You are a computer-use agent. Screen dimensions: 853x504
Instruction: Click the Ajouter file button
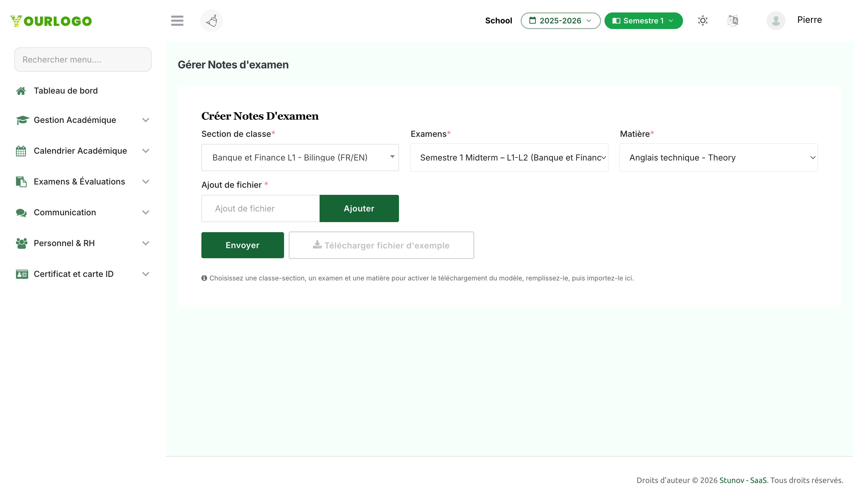click(x=359, y=208)
